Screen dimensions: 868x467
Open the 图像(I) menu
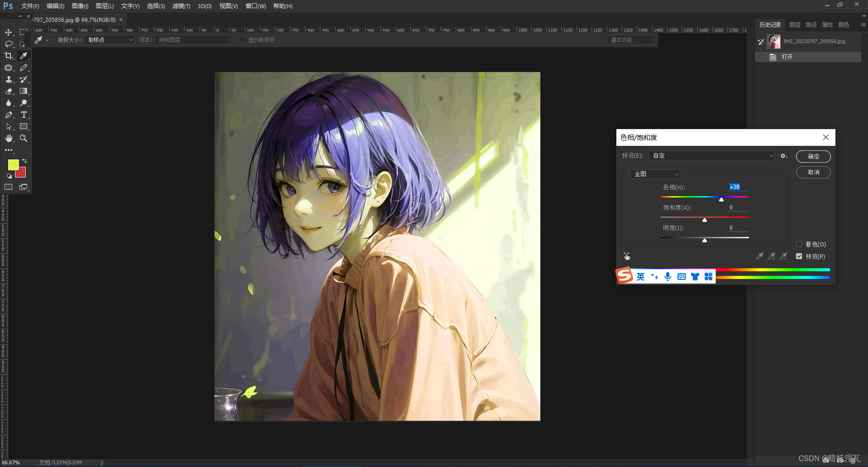click(x=80, y=6)
